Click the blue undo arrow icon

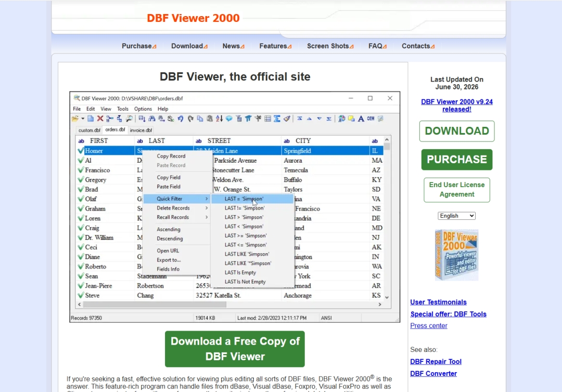(x=181, y=119)
